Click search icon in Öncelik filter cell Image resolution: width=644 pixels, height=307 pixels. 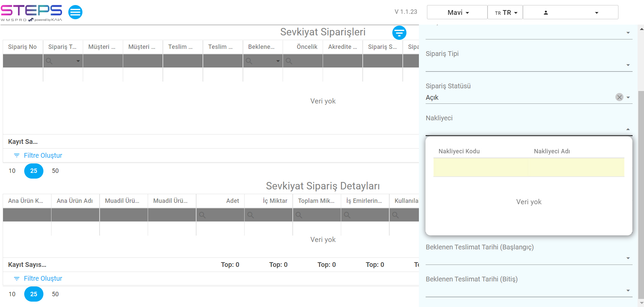[x=289, y=61]
